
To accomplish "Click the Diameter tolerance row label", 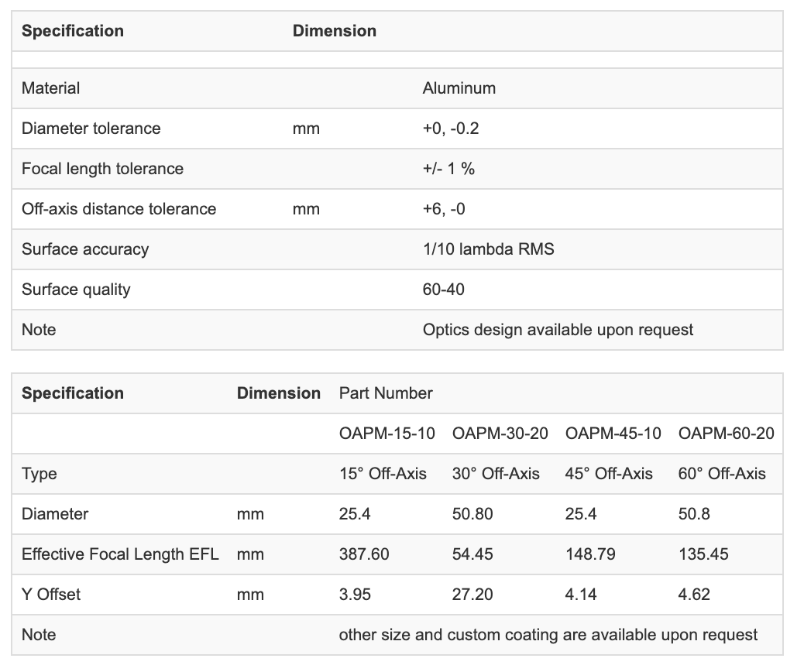I will tap(91, 129).
